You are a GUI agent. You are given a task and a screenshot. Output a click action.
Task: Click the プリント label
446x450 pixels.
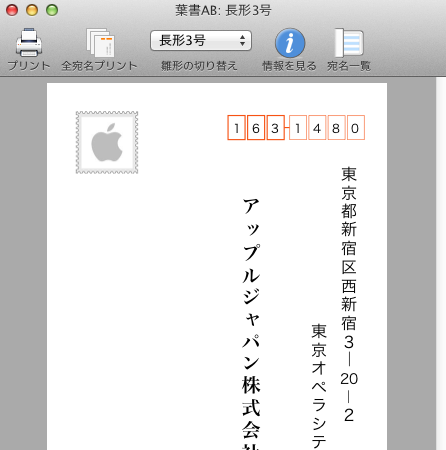coord(29,66)
